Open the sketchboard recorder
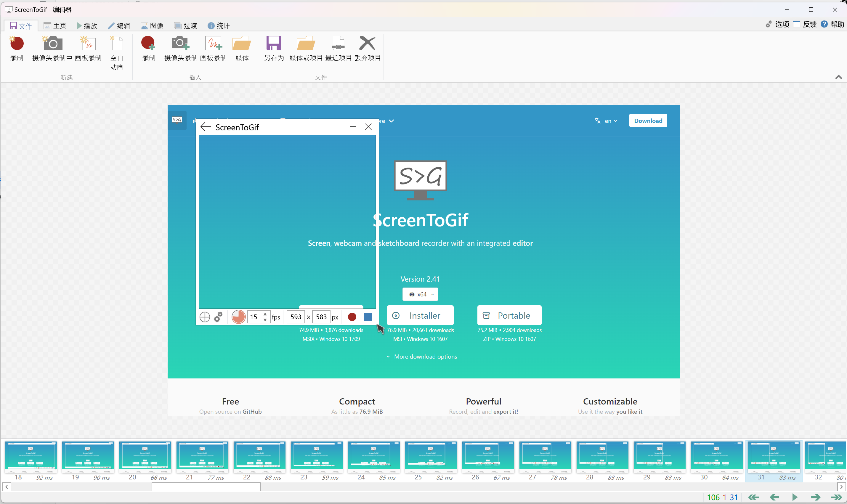The width and height of the screenshot is (847, 504). click(x=87, y=48)
